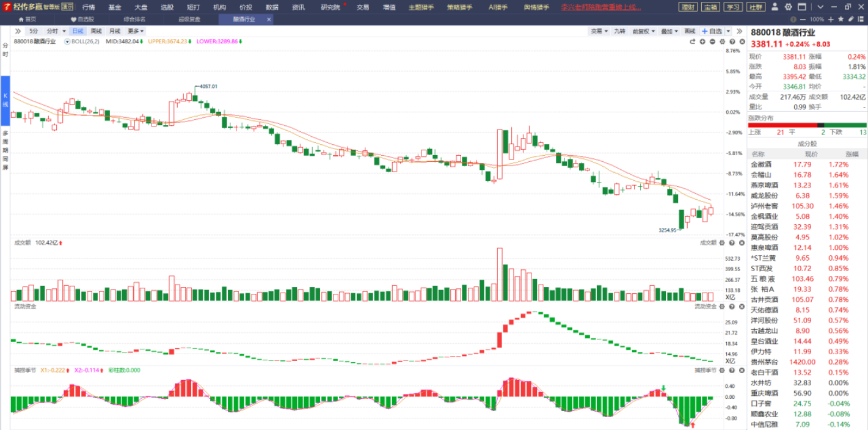Open help for the 成交额 indicator panel
The width and height of the screenshot is (868, 430).
tap(732, 242)
